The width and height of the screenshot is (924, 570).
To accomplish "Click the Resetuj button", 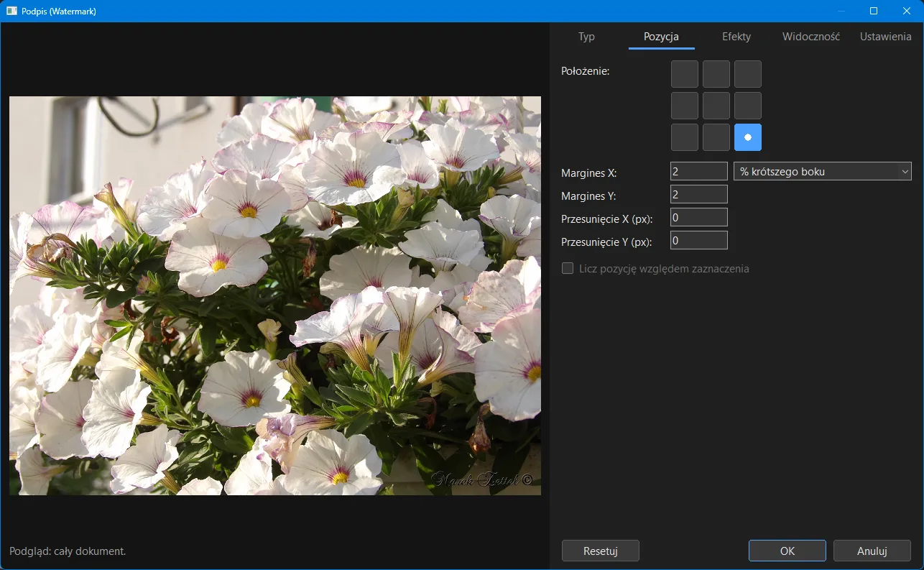I will click(601, 551).
